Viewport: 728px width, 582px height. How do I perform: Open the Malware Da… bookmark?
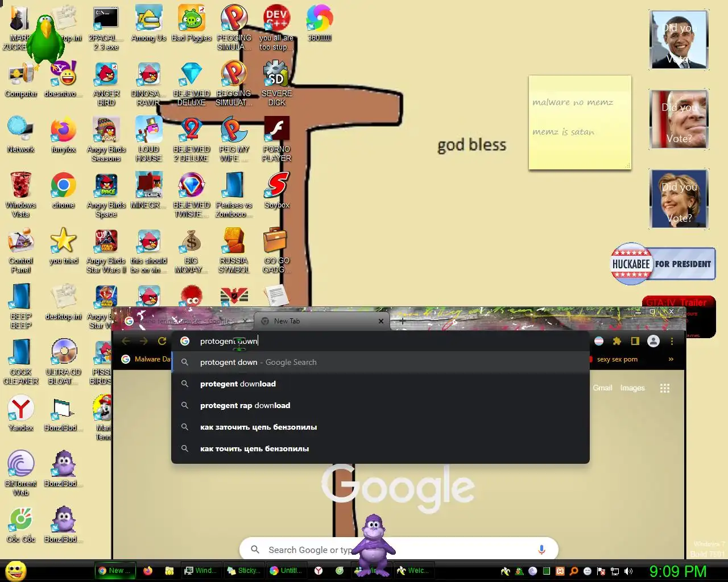[x=146, y=359]
